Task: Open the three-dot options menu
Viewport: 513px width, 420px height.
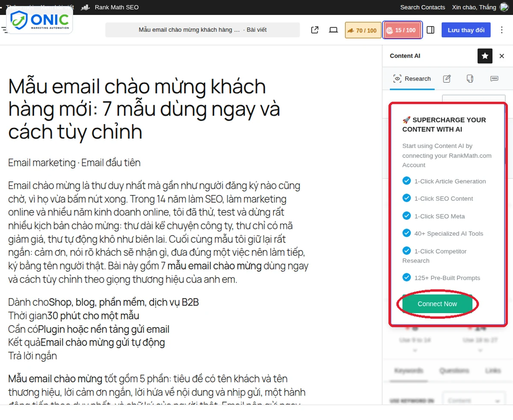Action: (x=503, y=30)
